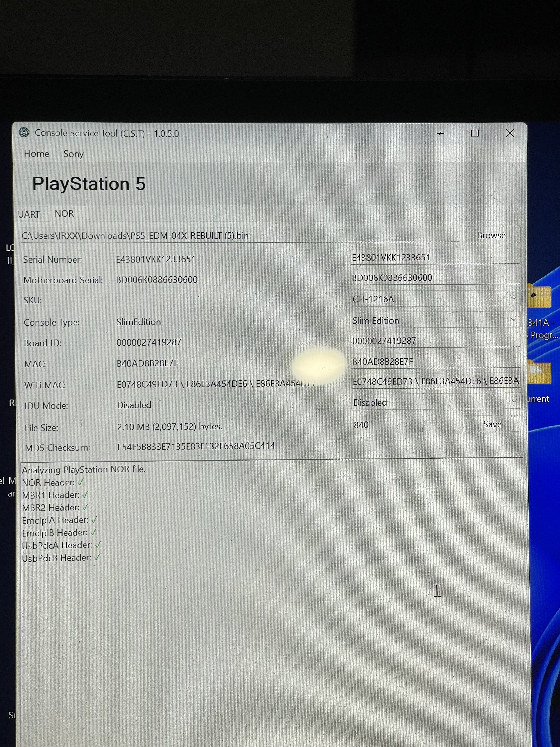Click the read-only Motherboard Serial value
Screen dimensions: 560x747
[x=157, y=280]
